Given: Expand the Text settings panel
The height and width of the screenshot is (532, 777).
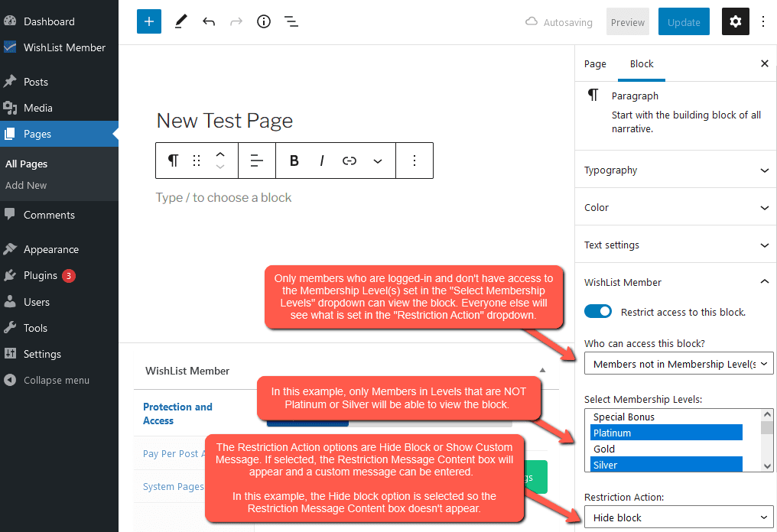Looking at the screenshot, I should pyautogui.click(x=676, y=245).
